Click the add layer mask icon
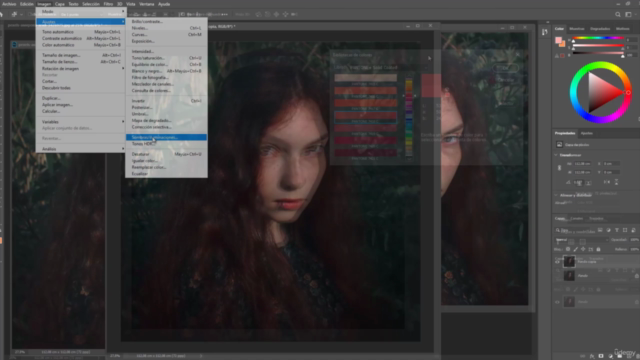Viewport: 640px width, 360px height. pyautogui.click(x=601, y=356)
